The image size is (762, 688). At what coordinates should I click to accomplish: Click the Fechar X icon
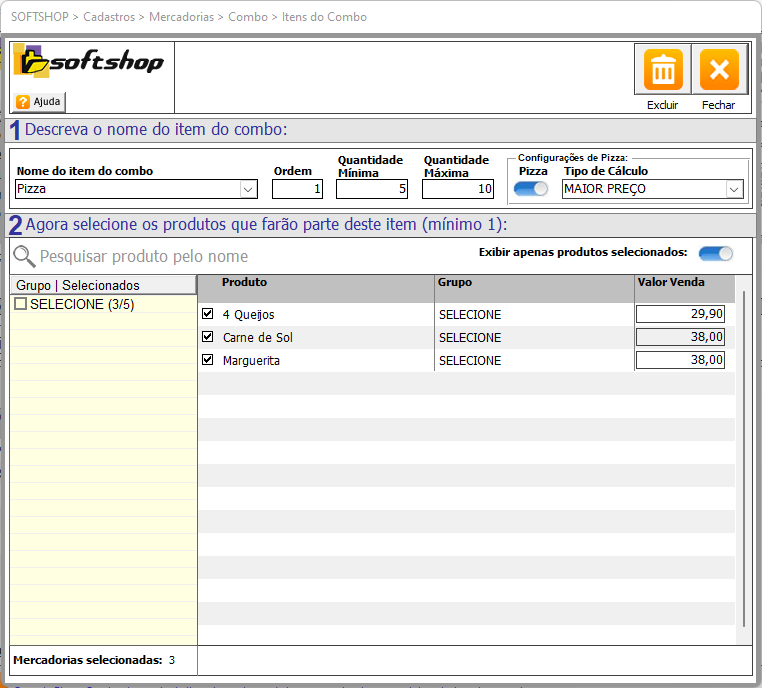pos(718,70)
